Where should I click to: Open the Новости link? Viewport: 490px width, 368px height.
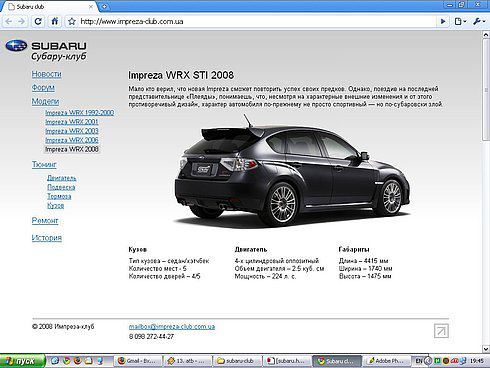(47, 74)
